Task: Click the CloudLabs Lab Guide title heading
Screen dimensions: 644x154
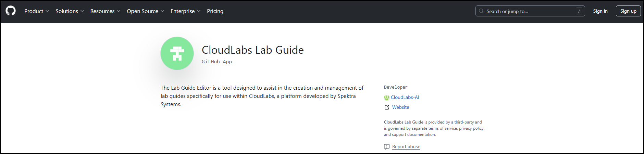Action: [253, 50]
